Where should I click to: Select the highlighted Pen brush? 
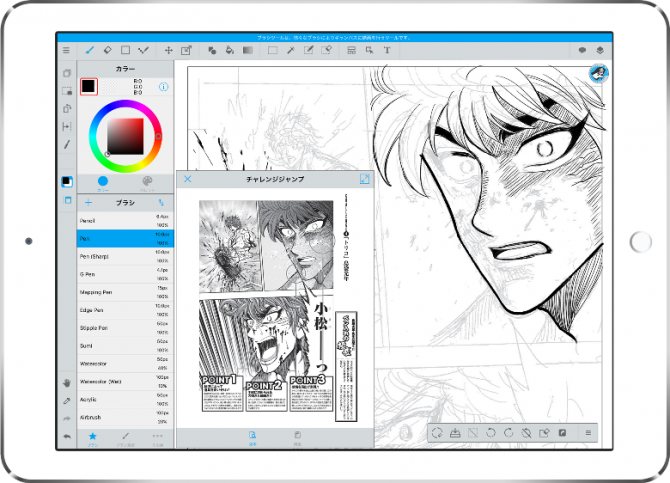click(125, 239)
